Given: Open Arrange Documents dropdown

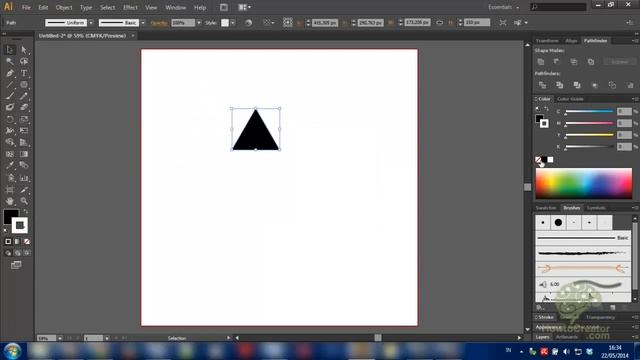Looking at the screenshot, I should [244, 7].
